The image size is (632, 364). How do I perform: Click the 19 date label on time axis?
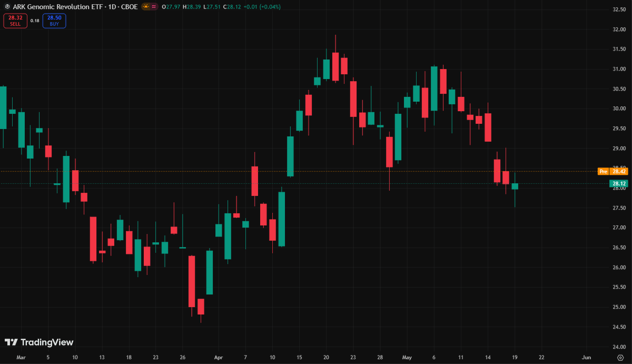515,357
